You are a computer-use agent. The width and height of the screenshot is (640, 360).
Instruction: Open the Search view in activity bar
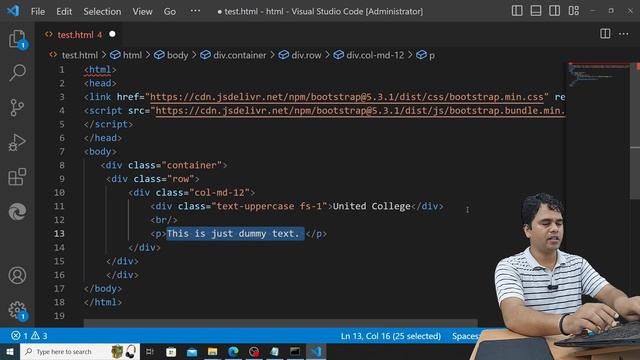click(x=17, y=73)
